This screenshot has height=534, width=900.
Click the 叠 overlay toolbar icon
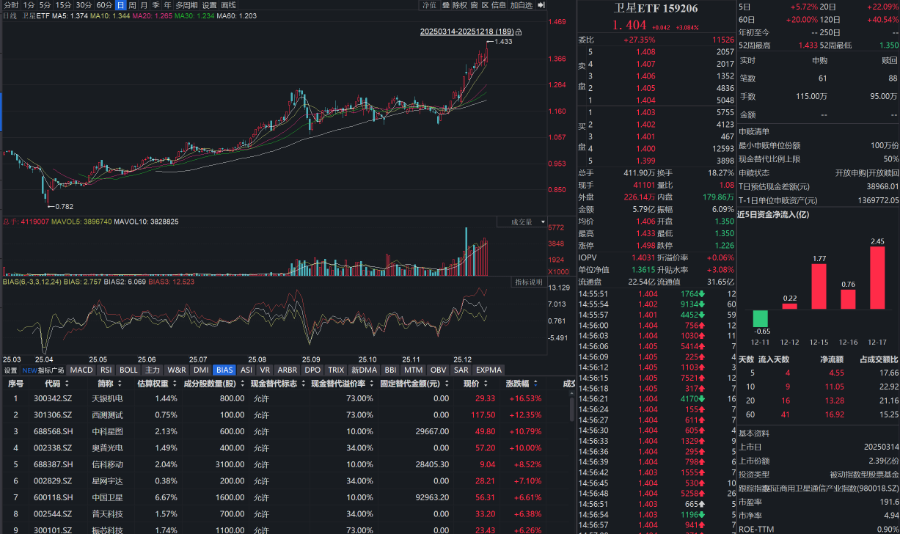pos(446,5)
